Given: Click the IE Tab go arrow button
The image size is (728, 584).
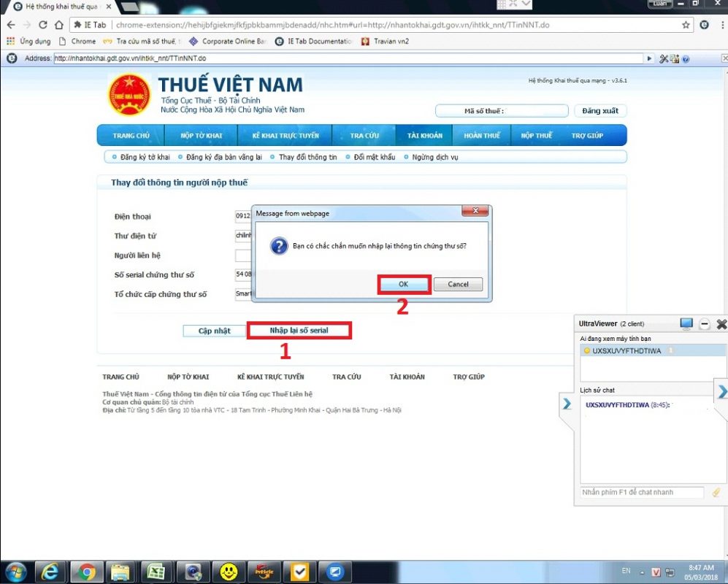Looking at the screenshot, I should [x=650, y=58].
